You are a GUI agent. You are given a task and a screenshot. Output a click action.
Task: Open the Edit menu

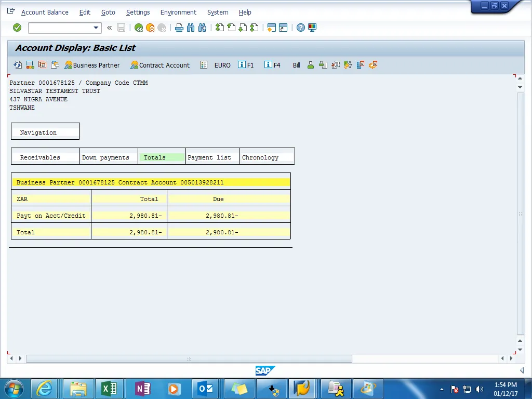click(85, 12)
